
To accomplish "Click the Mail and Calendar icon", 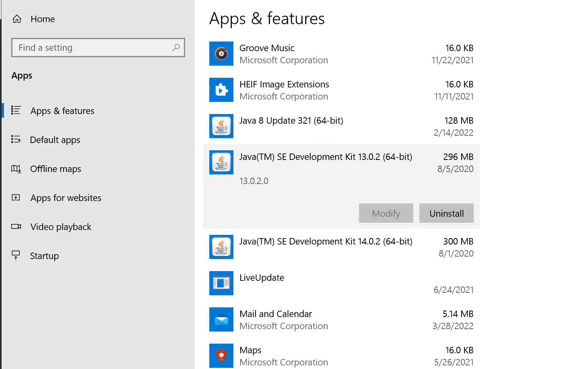I will pyautogui.click(x=221, y=319).
